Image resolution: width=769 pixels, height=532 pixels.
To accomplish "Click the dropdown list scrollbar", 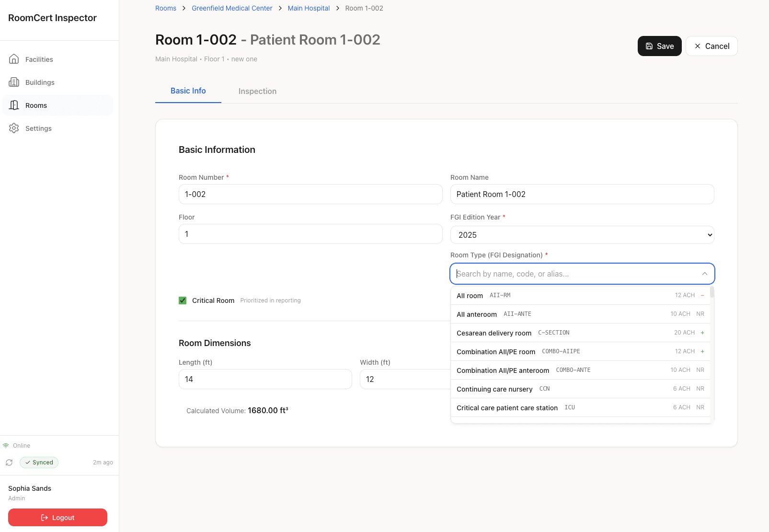I will point(712,292).
